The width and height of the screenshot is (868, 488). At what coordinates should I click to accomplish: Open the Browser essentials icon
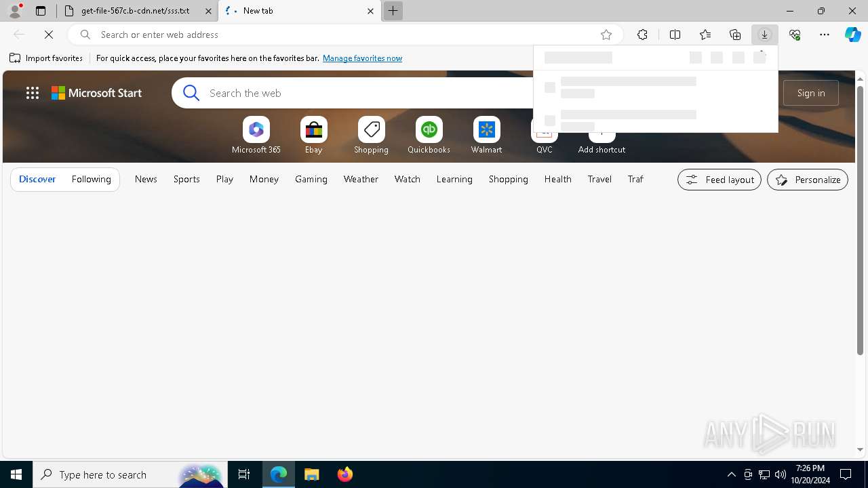(x=795, y=35)
